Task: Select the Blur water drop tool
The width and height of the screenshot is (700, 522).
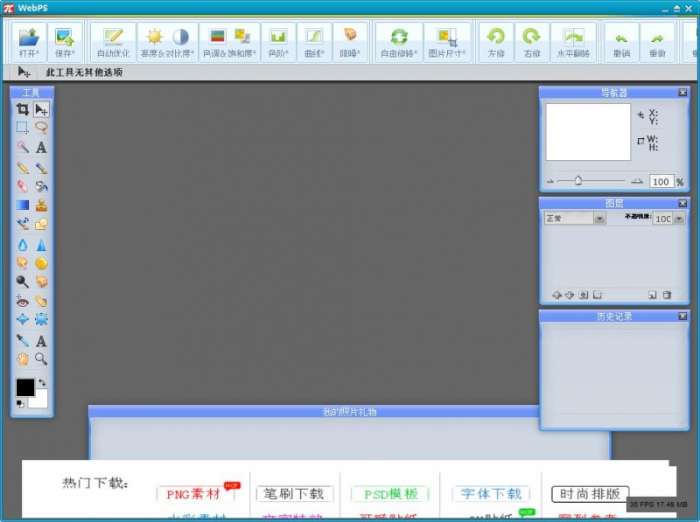Action: click(22, 244)
